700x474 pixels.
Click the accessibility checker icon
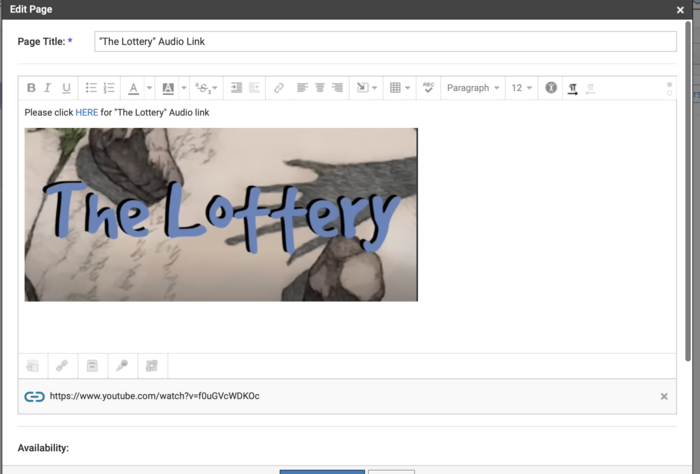[x=551, y=88]
